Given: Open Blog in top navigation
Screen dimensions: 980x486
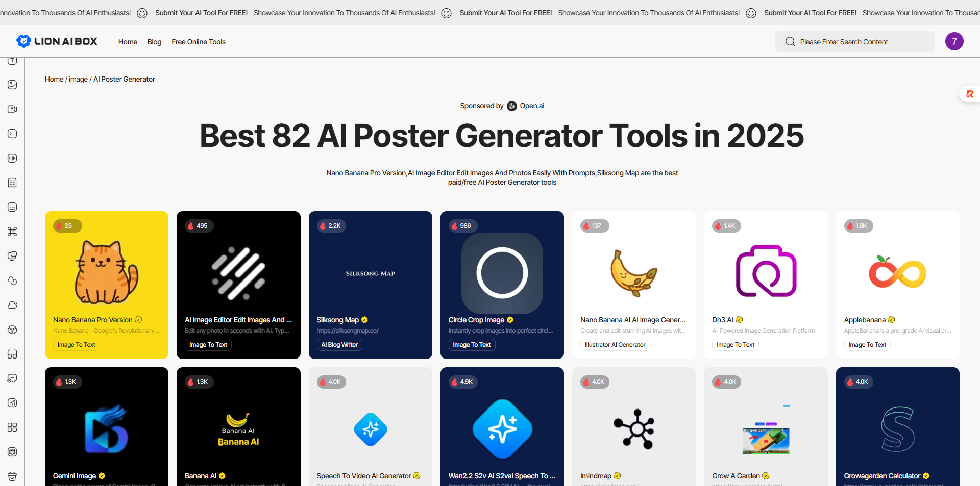Looking at the screenshot, I should 154,42.
